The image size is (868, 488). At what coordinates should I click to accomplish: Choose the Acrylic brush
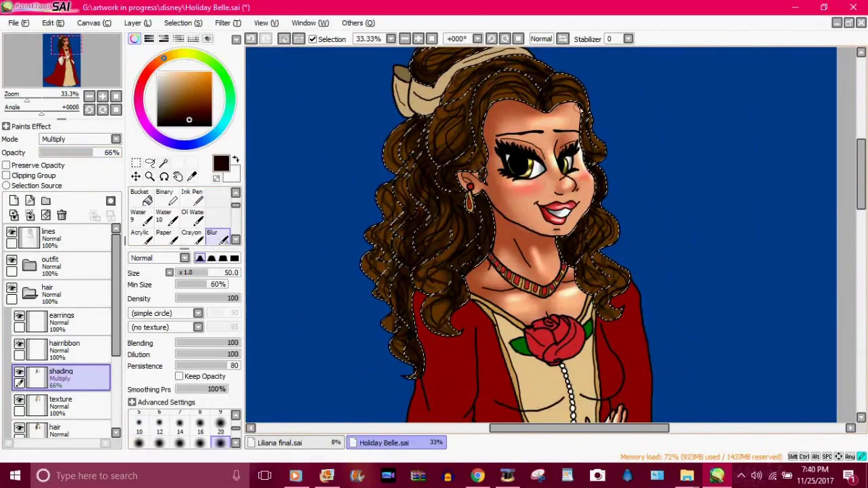141,237
